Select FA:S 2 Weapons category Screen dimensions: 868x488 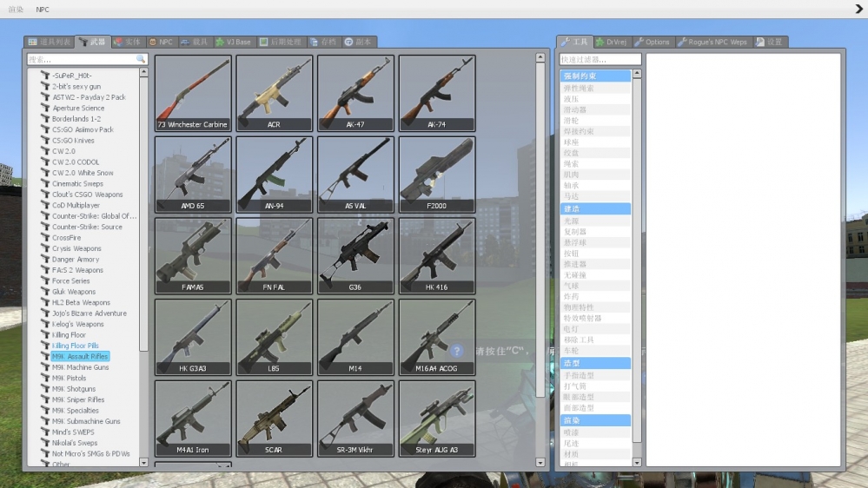77,270
